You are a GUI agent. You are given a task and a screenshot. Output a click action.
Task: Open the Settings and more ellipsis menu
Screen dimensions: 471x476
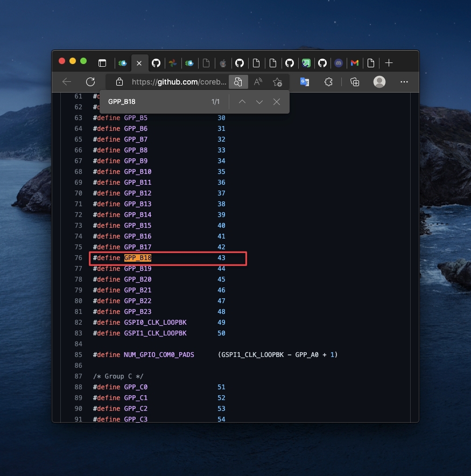(404, 82)
